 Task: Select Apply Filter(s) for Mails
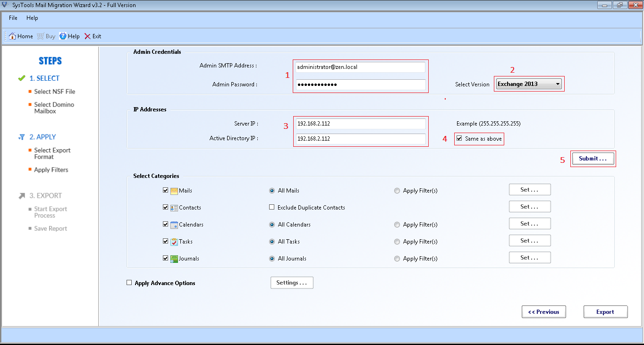coord(397,191)
